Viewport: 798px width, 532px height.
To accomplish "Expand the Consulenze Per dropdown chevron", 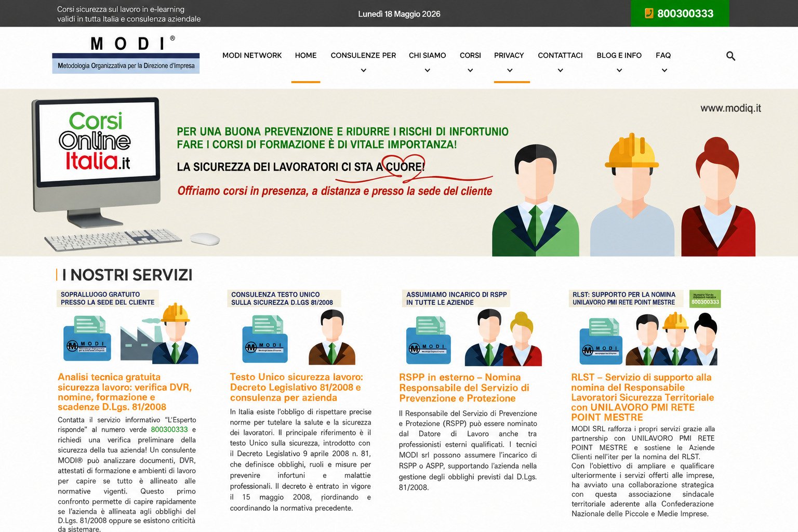I will pyautogui.click(x=364, y=71).
